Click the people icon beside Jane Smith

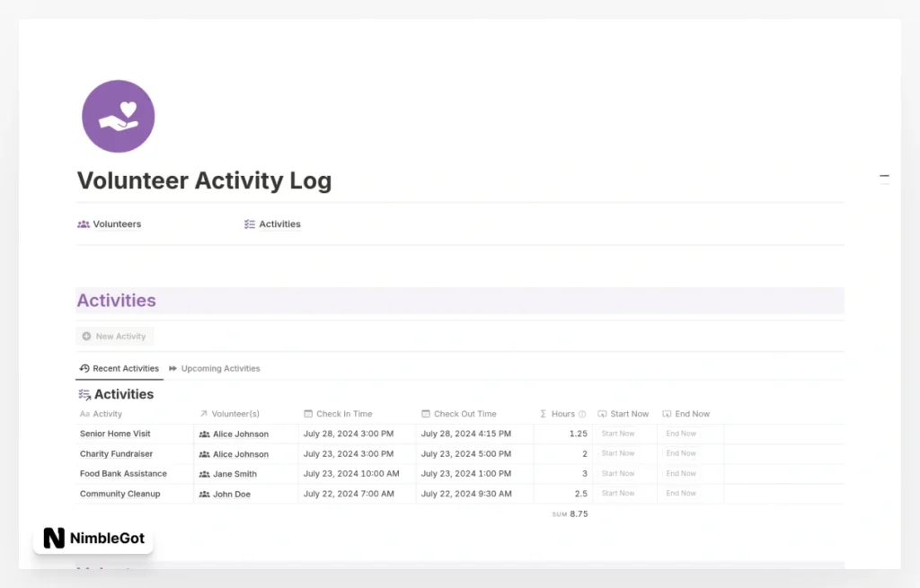click(204, 474)
